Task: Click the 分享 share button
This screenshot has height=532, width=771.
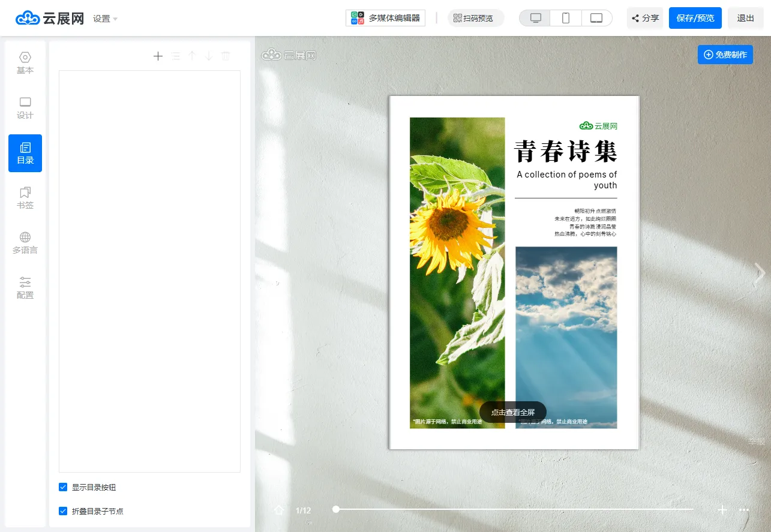Action: point(645,18)
